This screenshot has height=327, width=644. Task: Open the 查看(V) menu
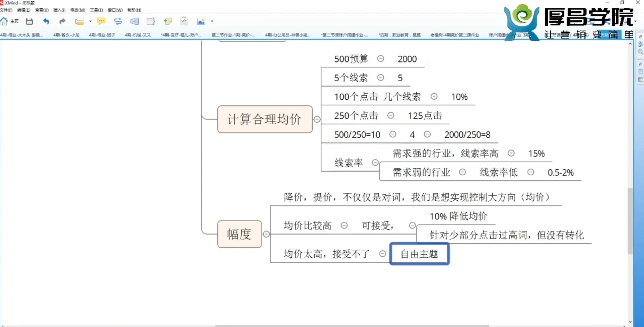click(42, 10)
